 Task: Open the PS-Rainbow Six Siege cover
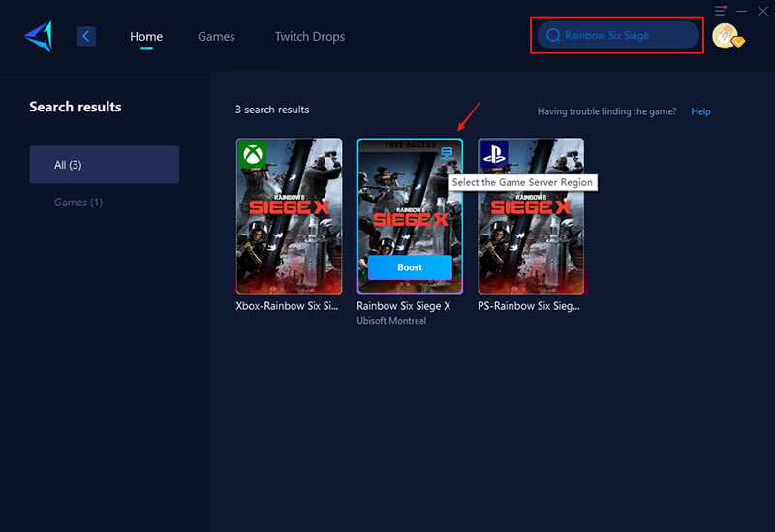(x=531, y=216)
